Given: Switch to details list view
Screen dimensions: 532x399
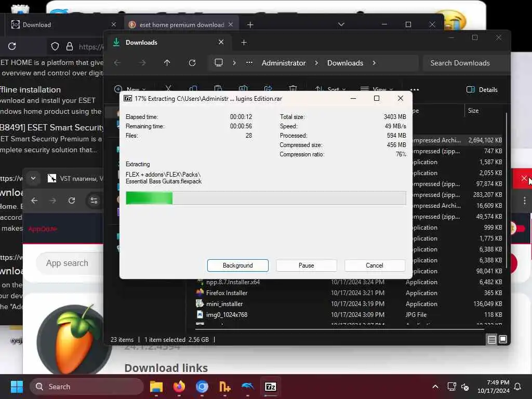Looking at the screenshot, I should pyautogui.click(x=491, y=339).
